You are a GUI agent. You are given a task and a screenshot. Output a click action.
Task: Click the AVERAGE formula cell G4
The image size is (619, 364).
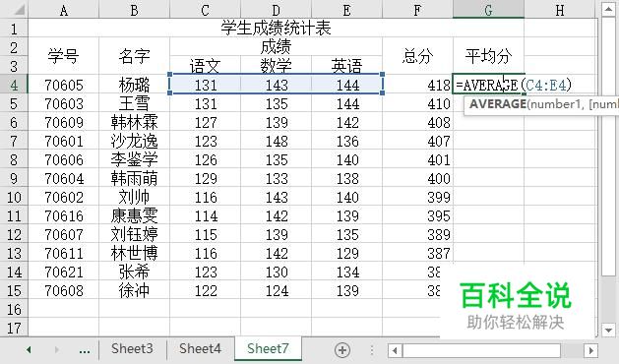point(489,85)
